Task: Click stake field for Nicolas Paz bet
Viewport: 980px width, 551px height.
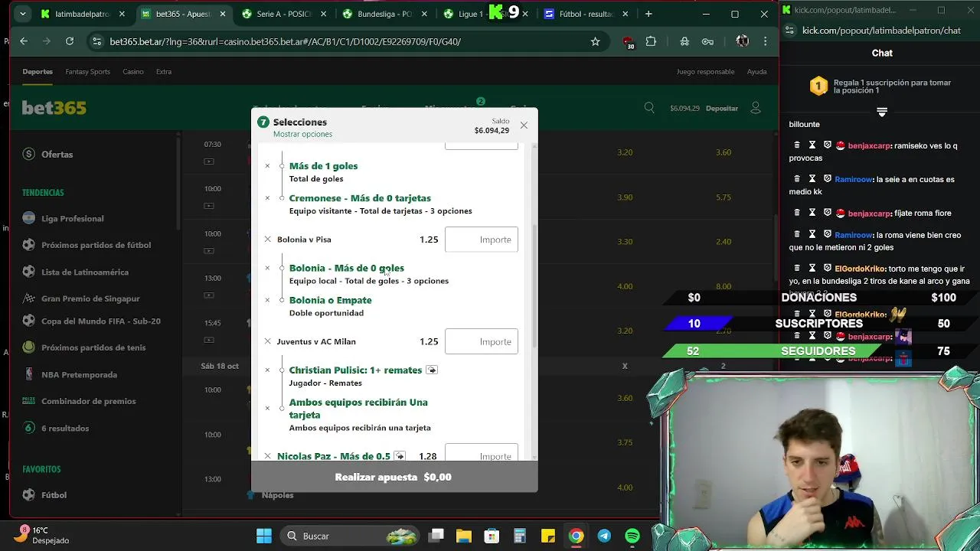Action: [x=481, y=453]
